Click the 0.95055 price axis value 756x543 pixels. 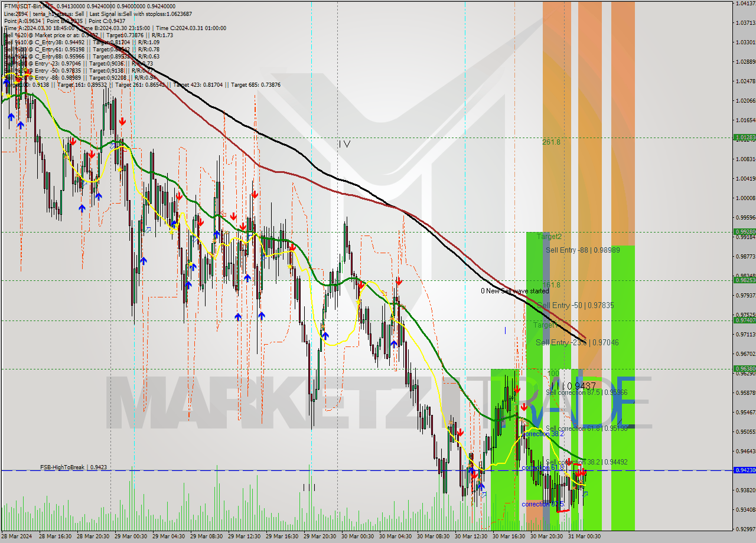746,431
